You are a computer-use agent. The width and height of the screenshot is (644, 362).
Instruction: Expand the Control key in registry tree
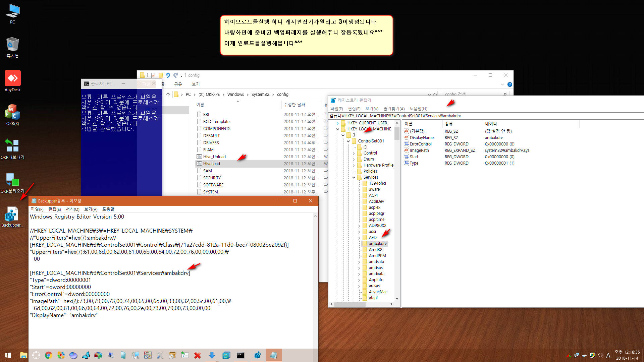click(x=354, y=153)
